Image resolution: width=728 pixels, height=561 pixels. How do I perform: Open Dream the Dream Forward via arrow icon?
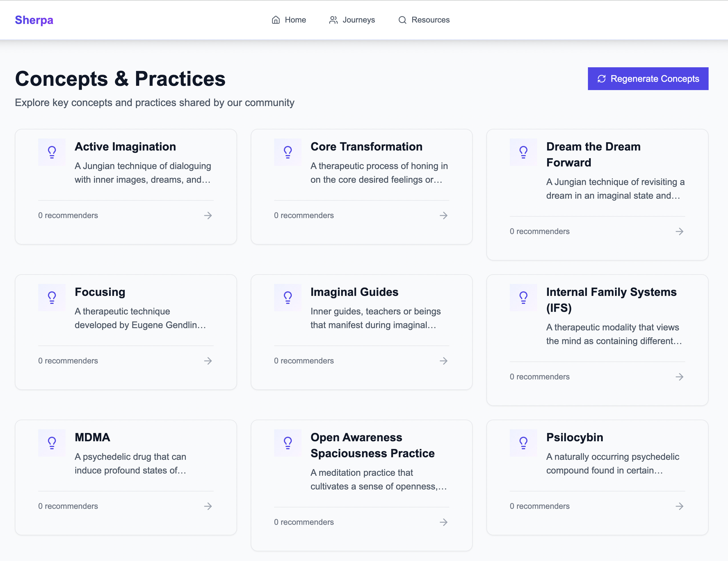[x=679, y=231]
